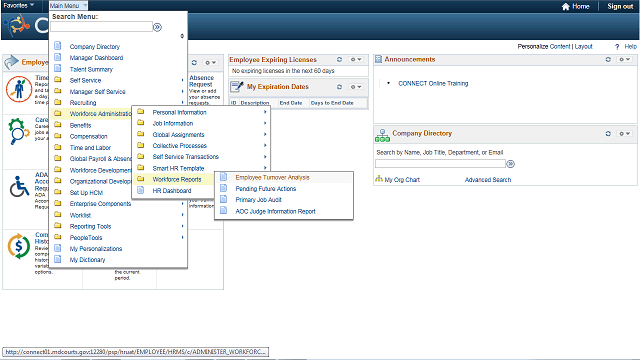Screen dimensions: 640x360
Task: Open My Dictionary page
Action: (87, 260)
